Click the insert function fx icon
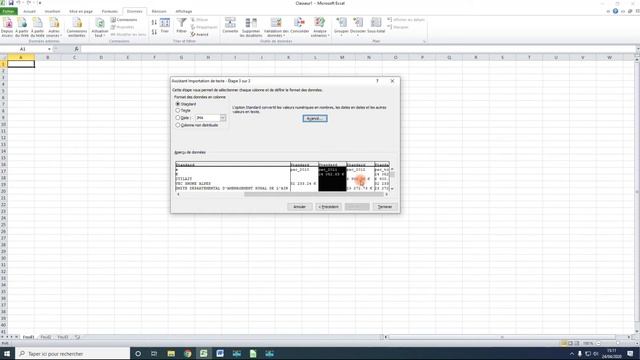 (x=76, y=49)
